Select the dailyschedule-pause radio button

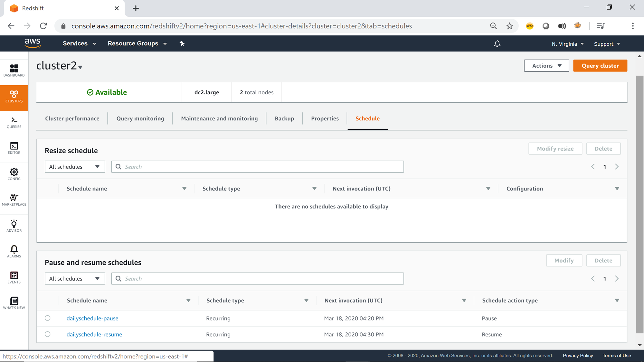(x=48, y=318)
